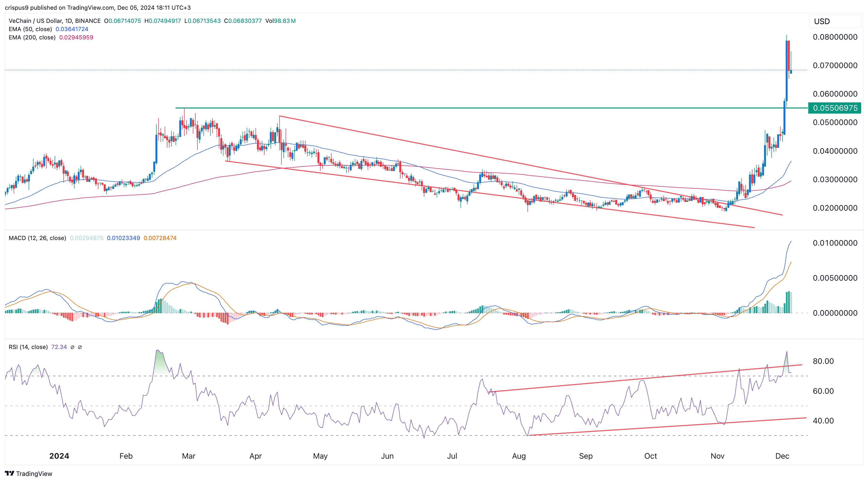
Task: Select the EMA (50, close) indicator label
Action: coord(30,29)
